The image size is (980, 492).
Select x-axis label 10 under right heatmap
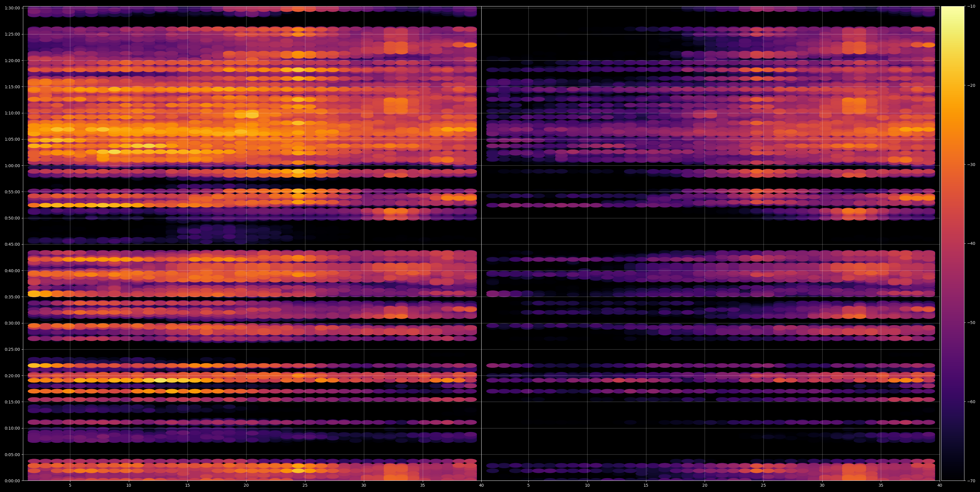coord(587,486)
